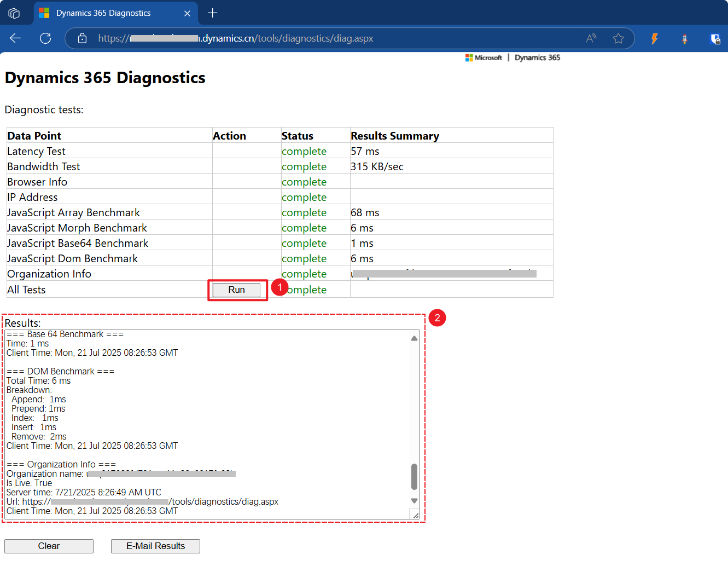Click the Latency Test complete status
This screenshot has height=566, width=728.
[304, 151]
